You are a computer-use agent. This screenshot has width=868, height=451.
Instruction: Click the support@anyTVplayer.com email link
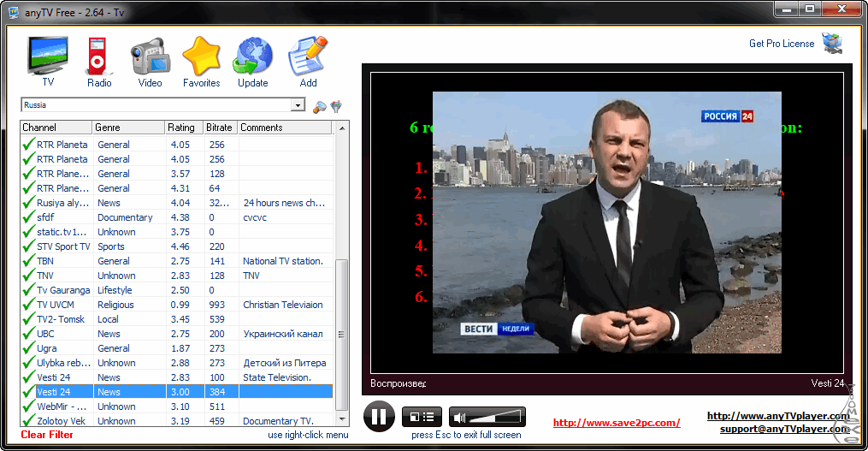click(785, 429)
